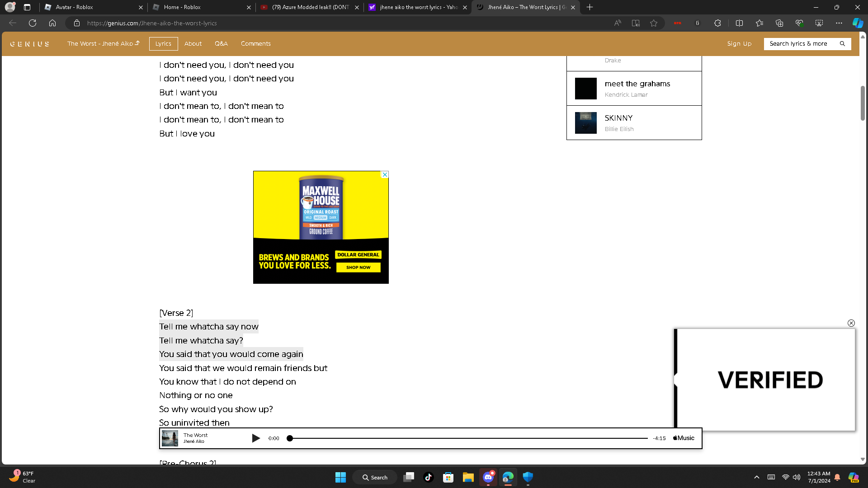868x488 pixels.
Task: Click The Worst album art in player
Action: (x=170, y=438)
